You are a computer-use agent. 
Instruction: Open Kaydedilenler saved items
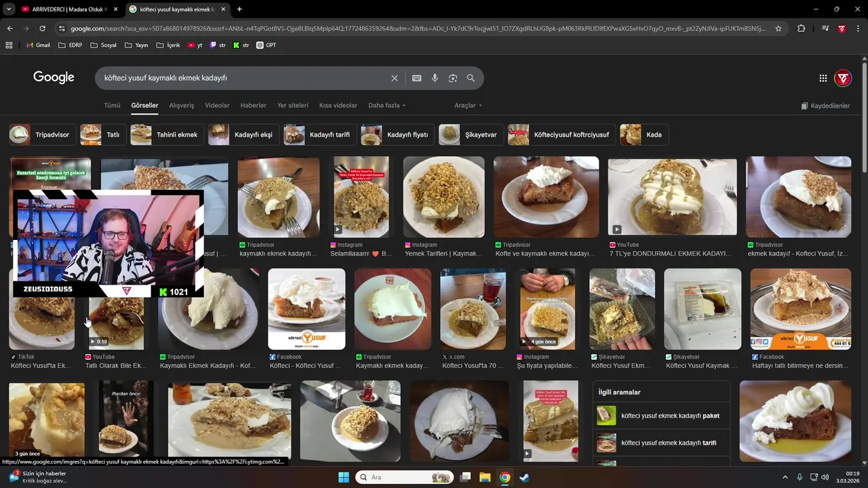point(825,106)
